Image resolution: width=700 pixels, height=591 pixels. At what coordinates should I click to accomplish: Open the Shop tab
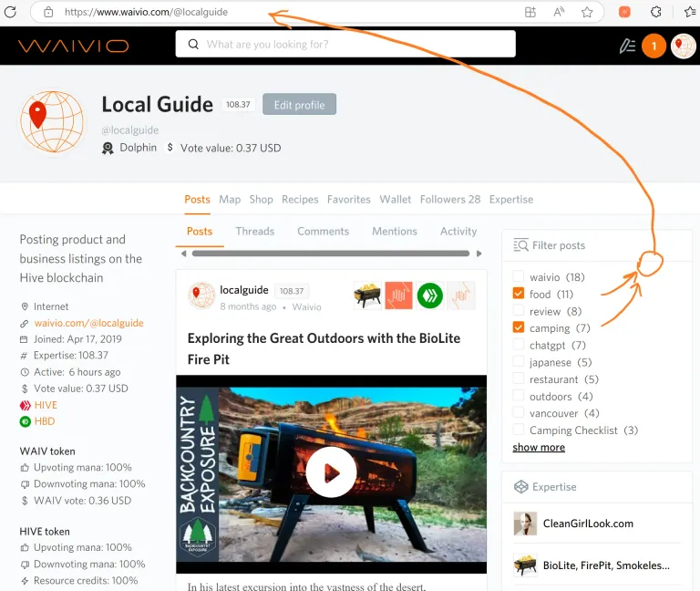click(x=262, y=199)
